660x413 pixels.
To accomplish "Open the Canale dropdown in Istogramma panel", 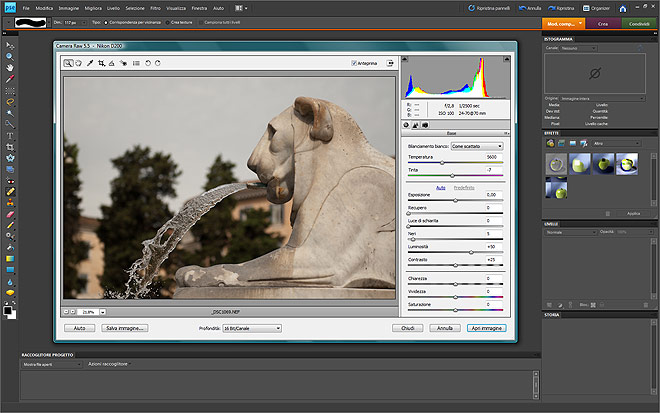I will 578,48.
